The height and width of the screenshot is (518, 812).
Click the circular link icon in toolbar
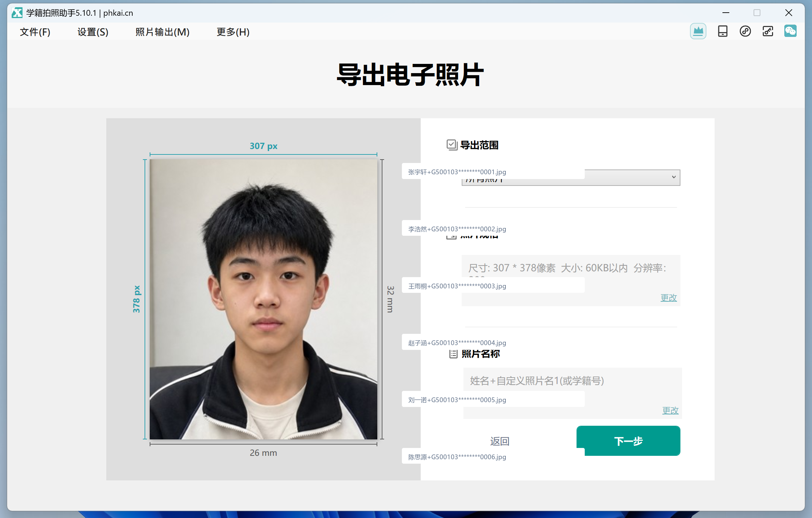(x=745, y=31)
